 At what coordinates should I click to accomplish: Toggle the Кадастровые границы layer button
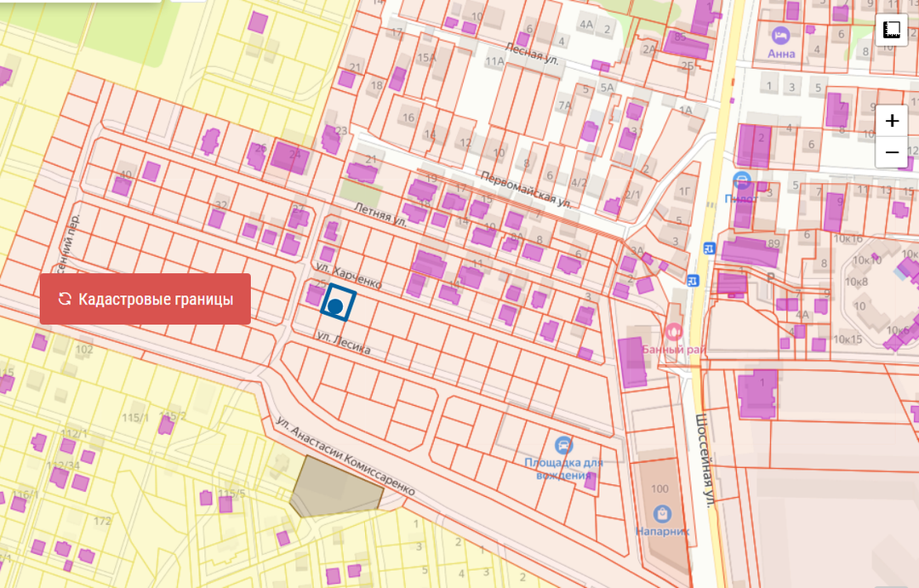click(146, 299)
